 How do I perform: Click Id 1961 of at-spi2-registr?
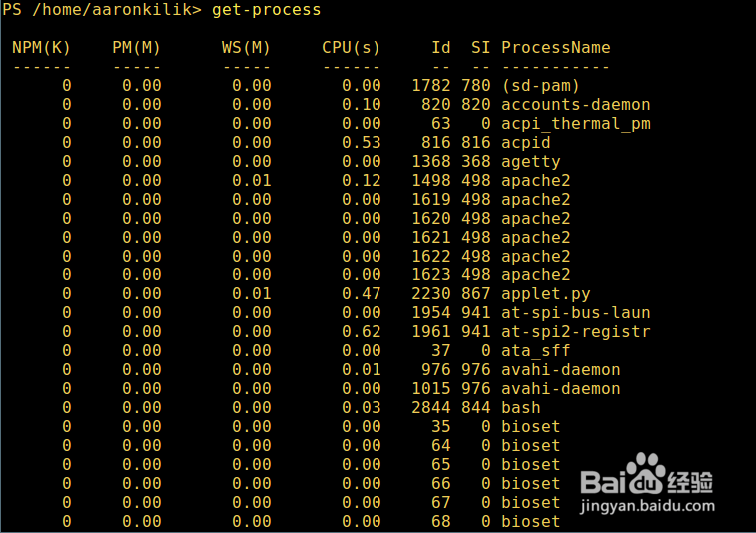(431, 332)
